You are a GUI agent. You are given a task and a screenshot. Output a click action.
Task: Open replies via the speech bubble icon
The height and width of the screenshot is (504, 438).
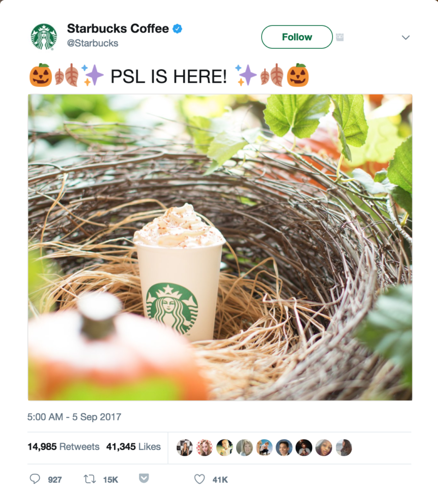tap(34, 479)
